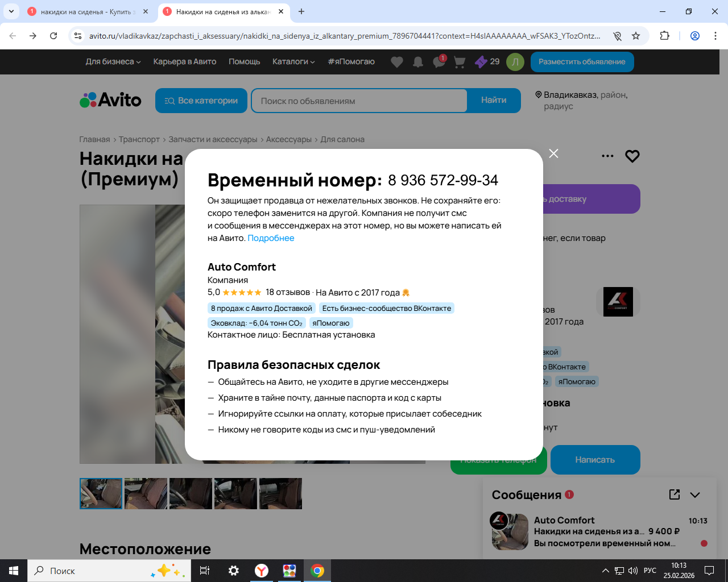Open the Все категории button
The width and height of the screenshot is (728, 582).
201,101
